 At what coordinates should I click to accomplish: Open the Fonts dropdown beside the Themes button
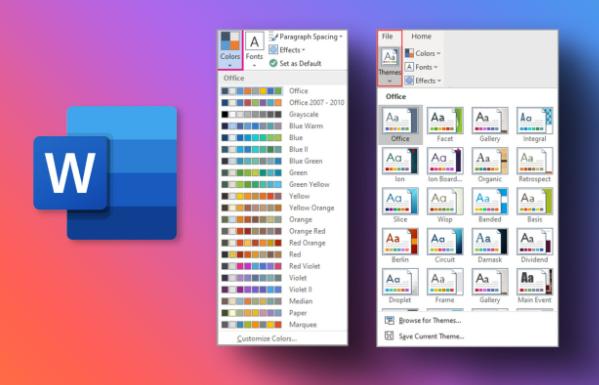(421, 67)
